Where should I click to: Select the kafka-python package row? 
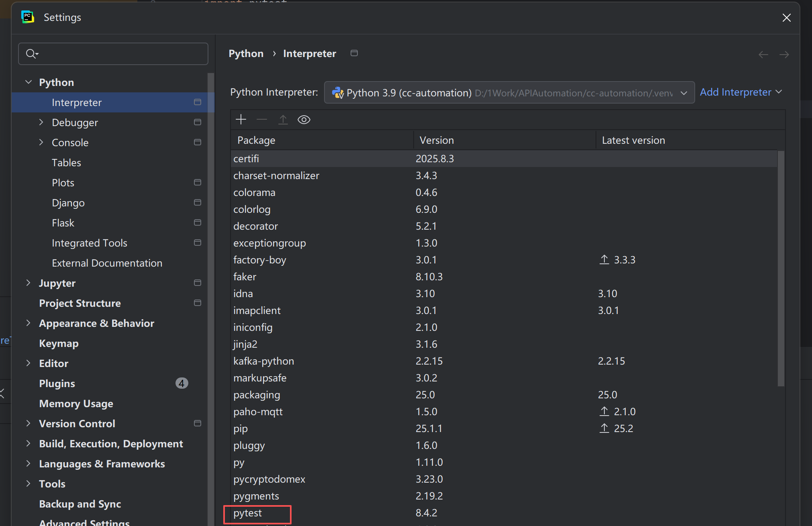click(504, 361)
